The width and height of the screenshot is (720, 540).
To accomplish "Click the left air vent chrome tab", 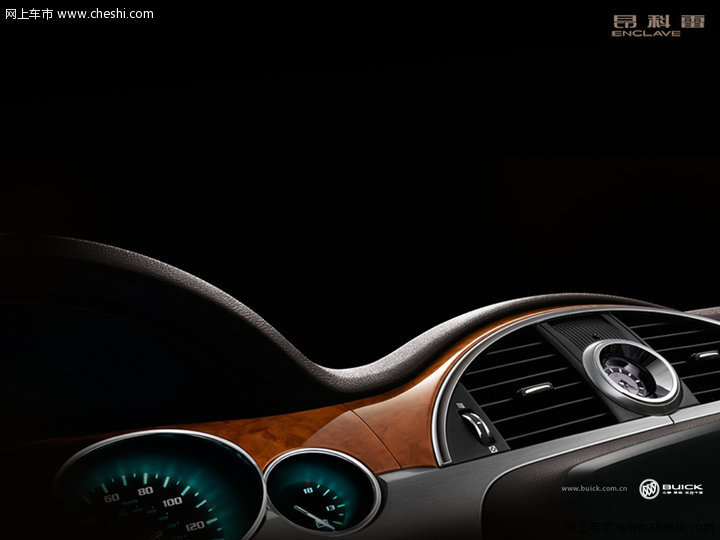I will [535, 390].
